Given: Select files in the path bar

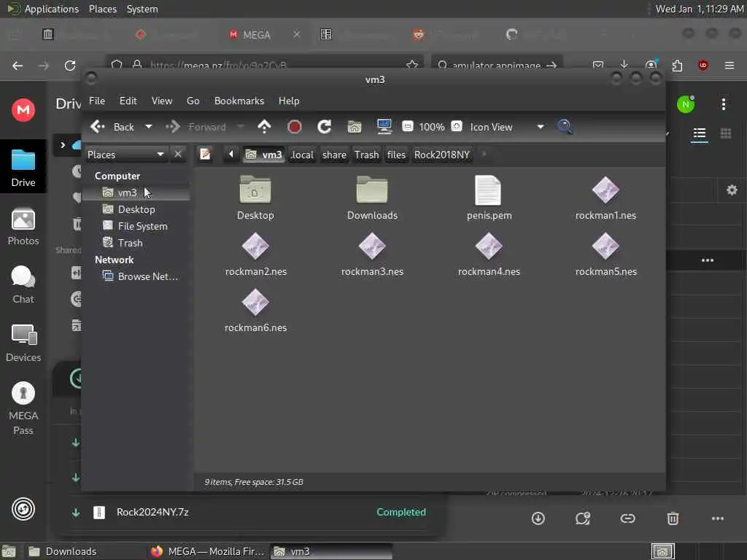Looking at the screenshot, I should [396, 155].
